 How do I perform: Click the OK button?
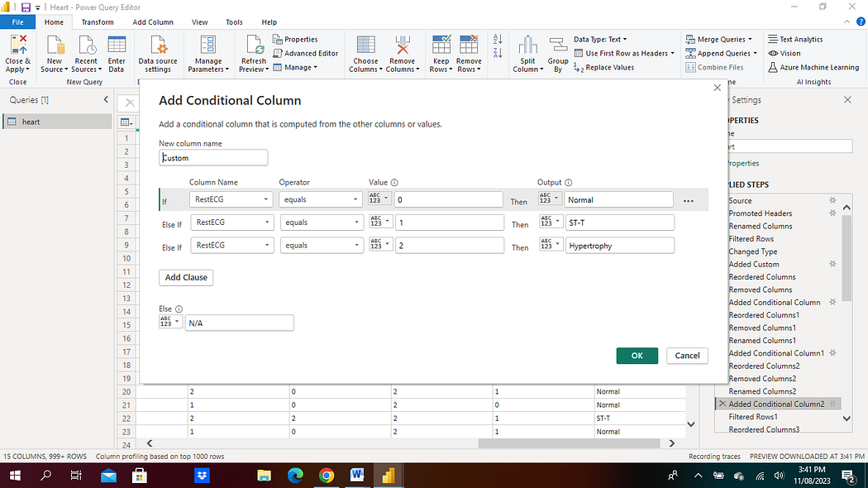point(637,356)
